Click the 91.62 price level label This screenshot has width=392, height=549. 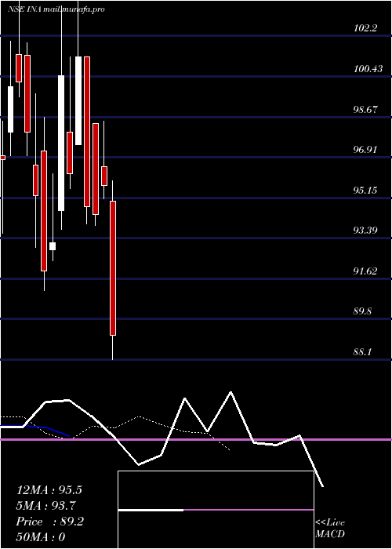point(365,271)
